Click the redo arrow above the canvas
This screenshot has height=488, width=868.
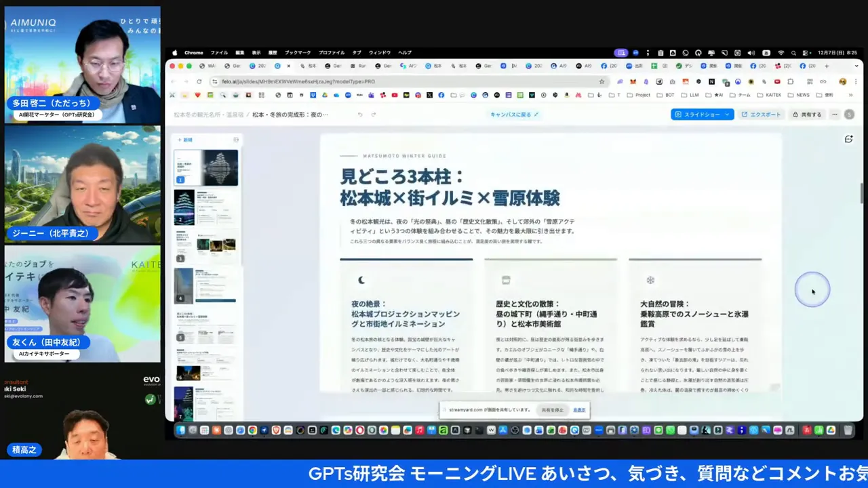373,115
